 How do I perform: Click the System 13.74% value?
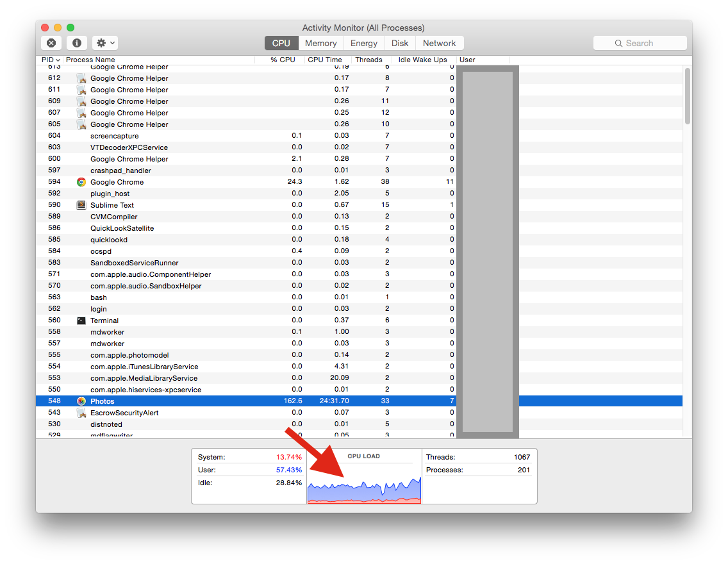(x=289, y=457)
